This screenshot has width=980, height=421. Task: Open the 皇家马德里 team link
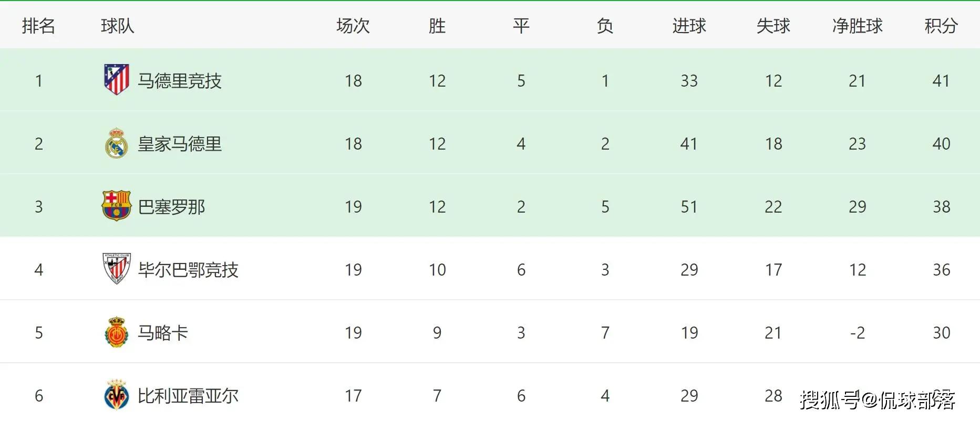[x=180, y=144]
